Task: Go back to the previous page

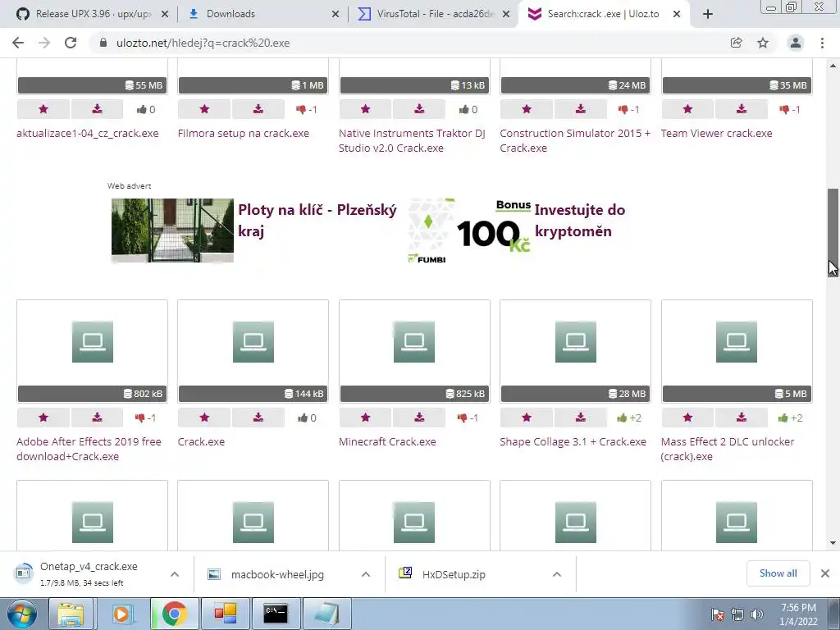Action: click(x=18, y=43)
